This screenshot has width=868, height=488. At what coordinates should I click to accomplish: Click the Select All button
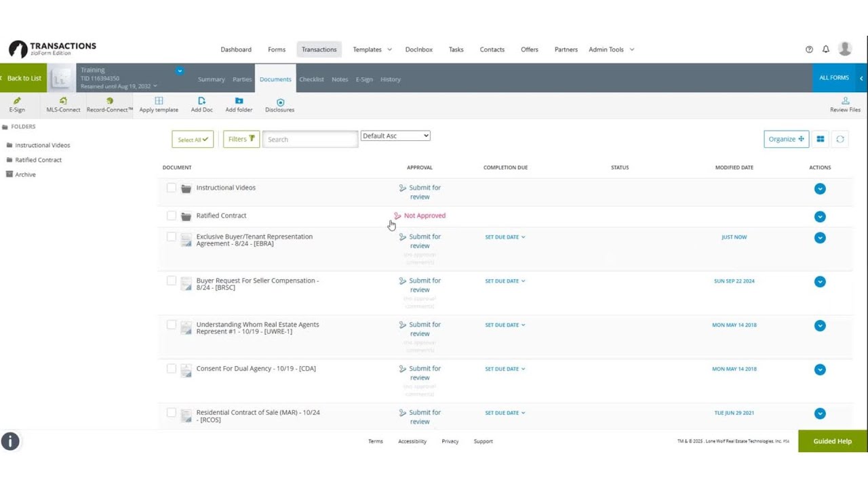[x=193, y=139]
